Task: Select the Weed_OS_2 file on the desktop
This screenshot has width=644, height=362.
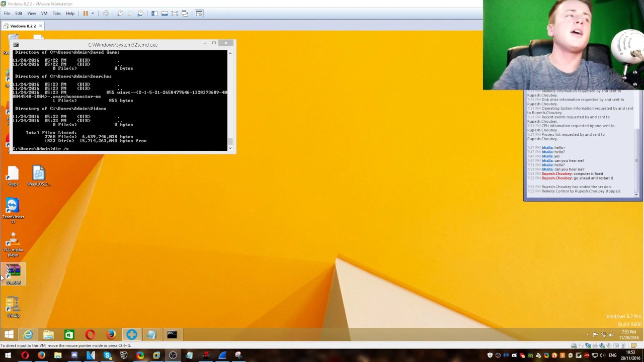Action: coord(39,176)
